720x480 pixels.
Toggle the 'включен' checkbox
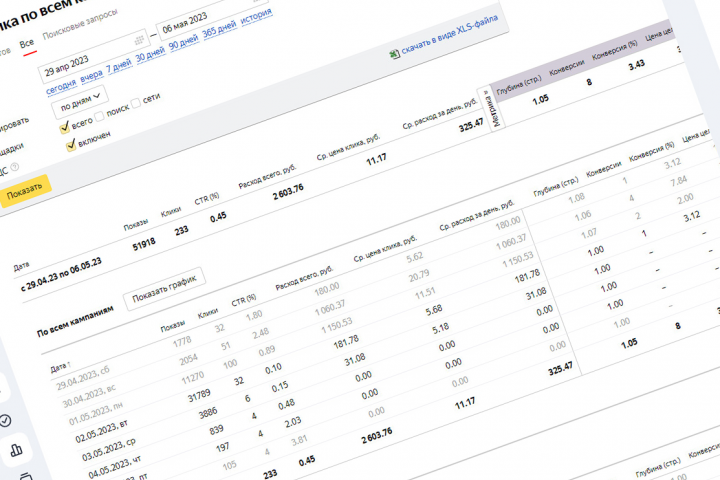pos(71,145)
